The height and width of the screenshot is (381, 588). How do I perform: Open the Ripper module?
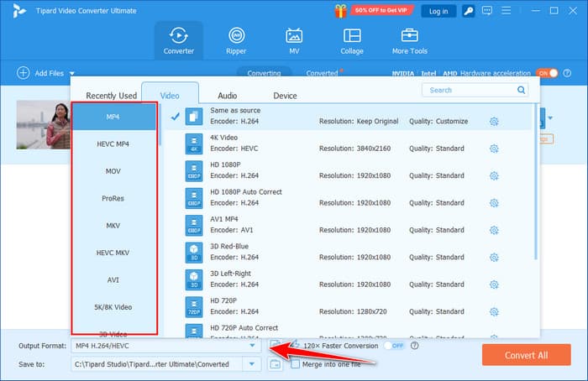tap(236, 40)
